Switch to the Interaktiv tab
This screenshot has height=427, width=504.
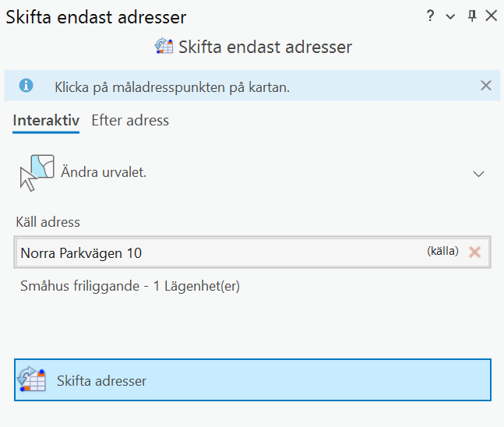(x=46, y=121)
